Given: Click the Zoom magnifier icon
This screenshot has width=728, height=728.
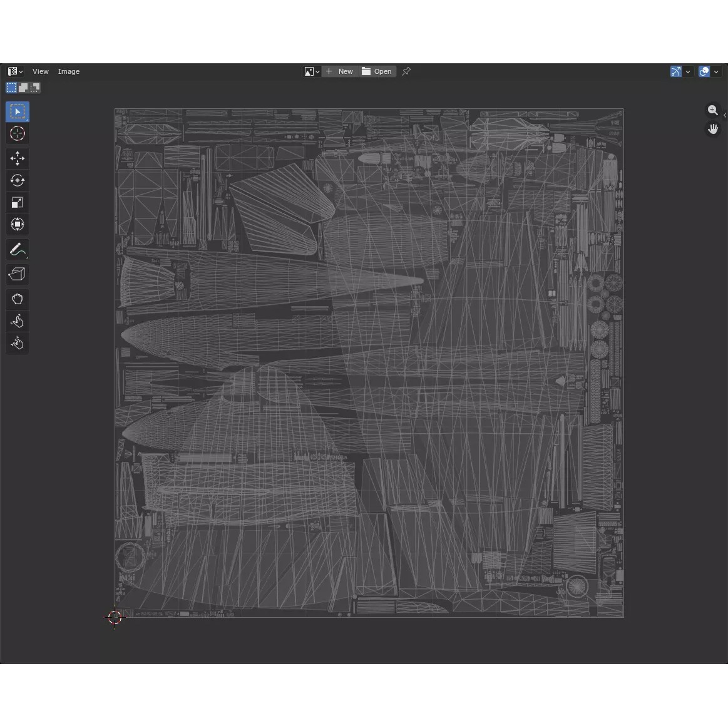Looking at the screenshot, I should (x=713, y=110).
